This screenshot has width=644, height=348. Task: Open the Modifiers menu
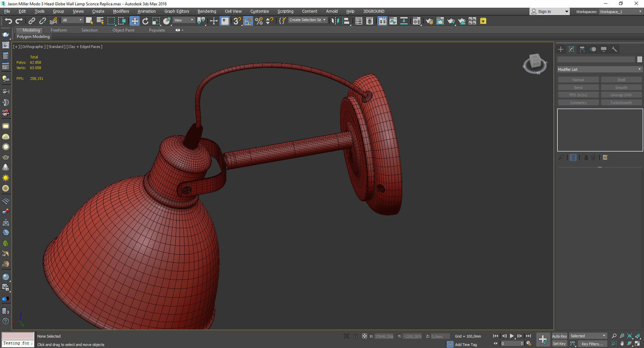(121, 11)
